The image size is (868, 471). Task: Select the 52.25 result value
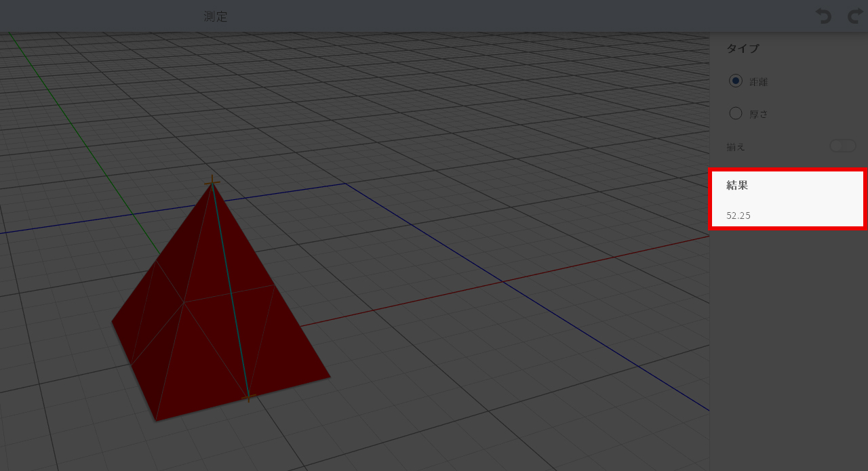(738, 216)
